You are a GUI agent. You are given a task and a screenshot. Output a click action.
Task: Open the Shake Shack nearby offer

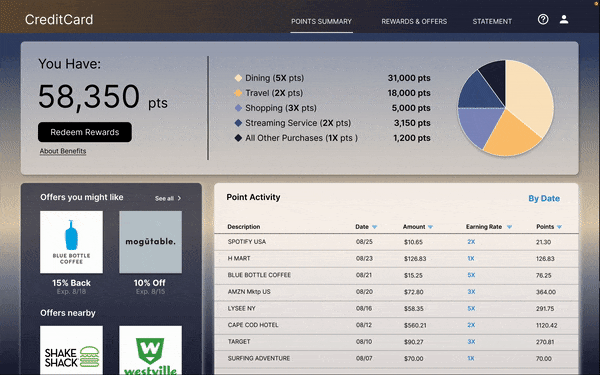pos(72,350)
